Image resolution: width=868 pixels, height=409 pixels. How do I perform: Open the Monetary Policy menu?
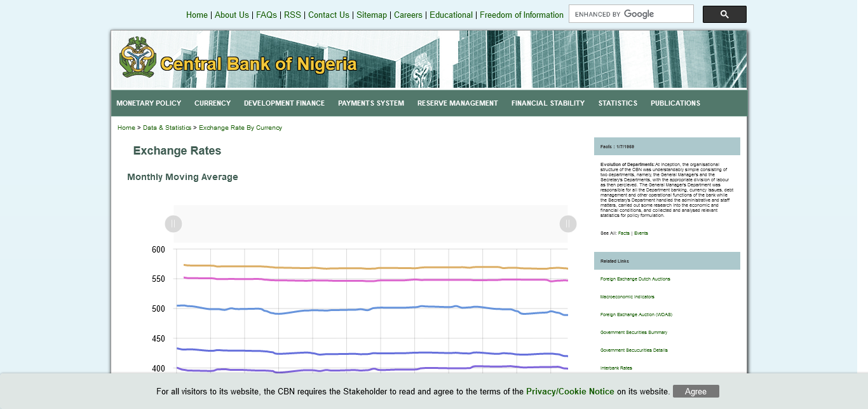click(x=149, y=103)
